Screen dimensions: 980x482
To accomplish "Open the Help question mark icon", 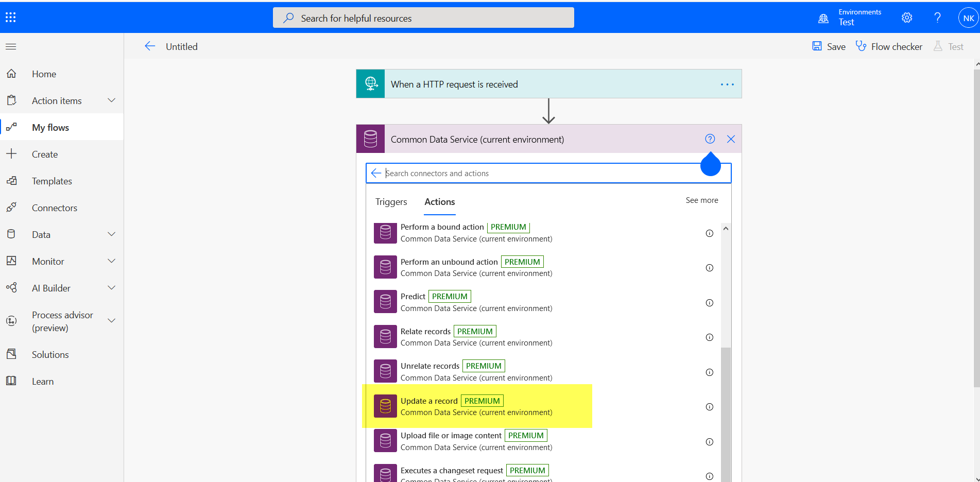I will coord(937,18).
